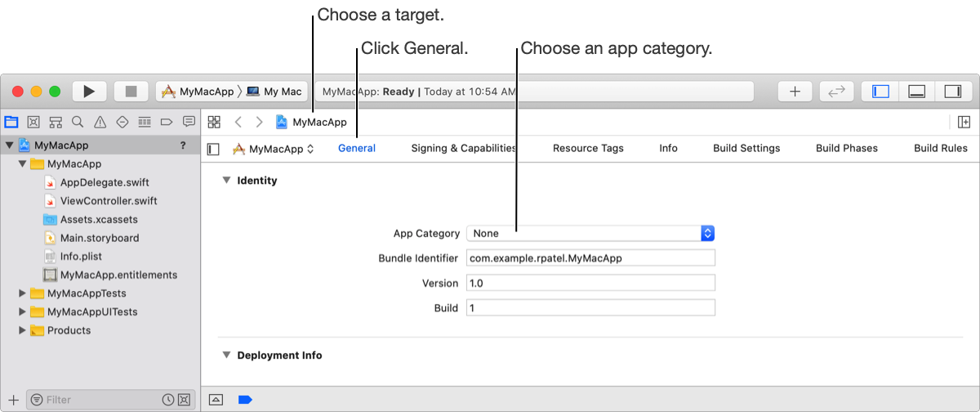Click the related items grid icon
The width and height of the screenshot is (980, 412).
coord(215,122)
